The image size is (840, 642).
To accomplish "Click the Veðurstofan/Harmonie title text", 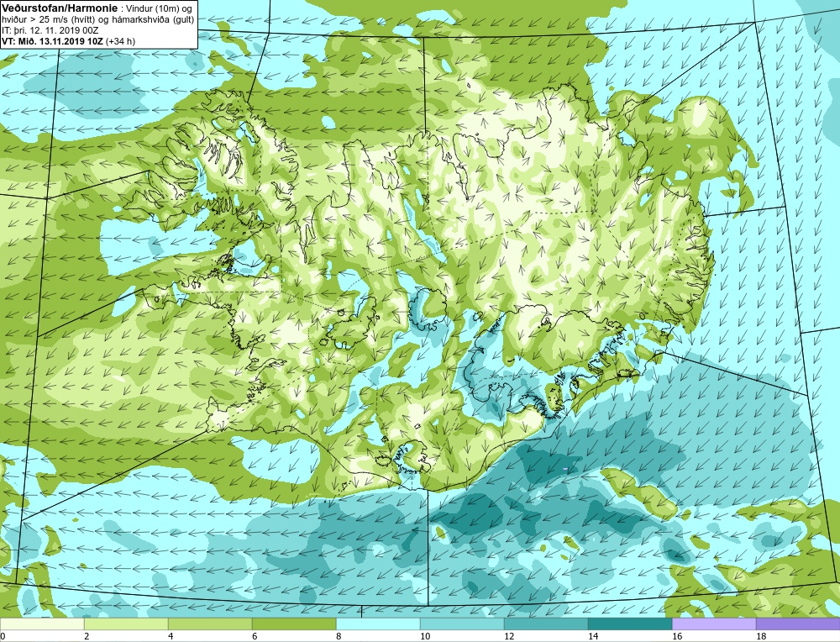I will [59, 8].
